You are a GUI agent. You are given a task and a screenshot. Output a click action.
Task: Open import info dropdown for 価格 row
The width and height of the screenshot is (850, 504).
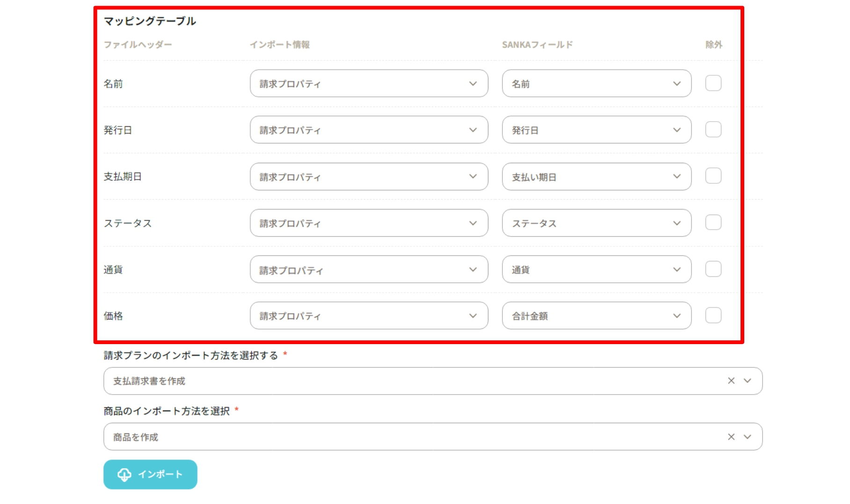(x=369, y=316)
